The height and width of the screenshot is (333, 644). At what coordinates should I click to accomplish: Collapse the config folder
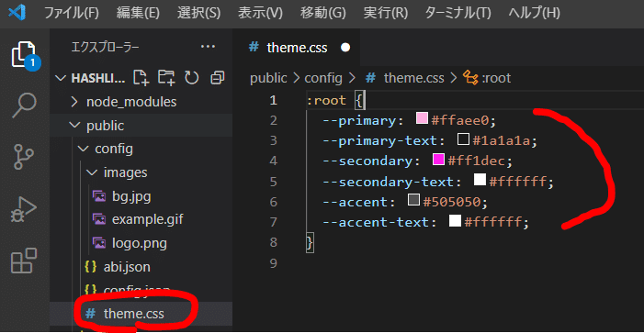[114, 149]
